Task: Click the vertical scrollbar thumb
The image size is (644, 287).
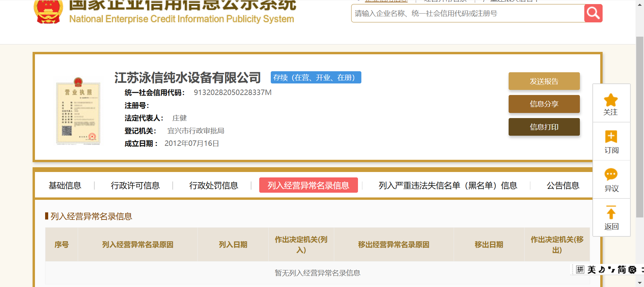Action: (x=640, y=127)
